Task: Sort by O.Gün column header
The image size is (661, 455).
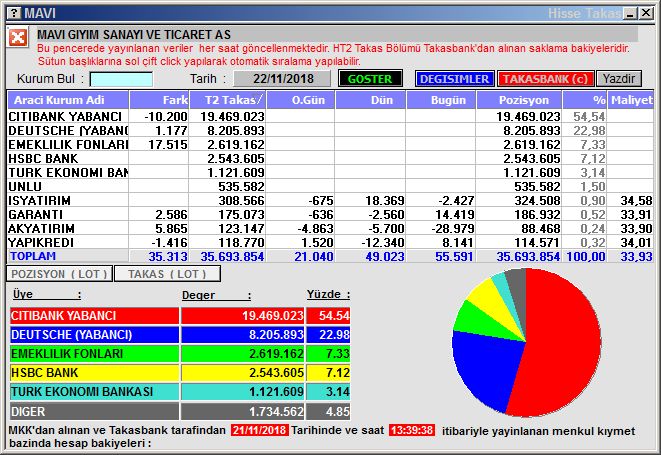Action: point(301,100)
